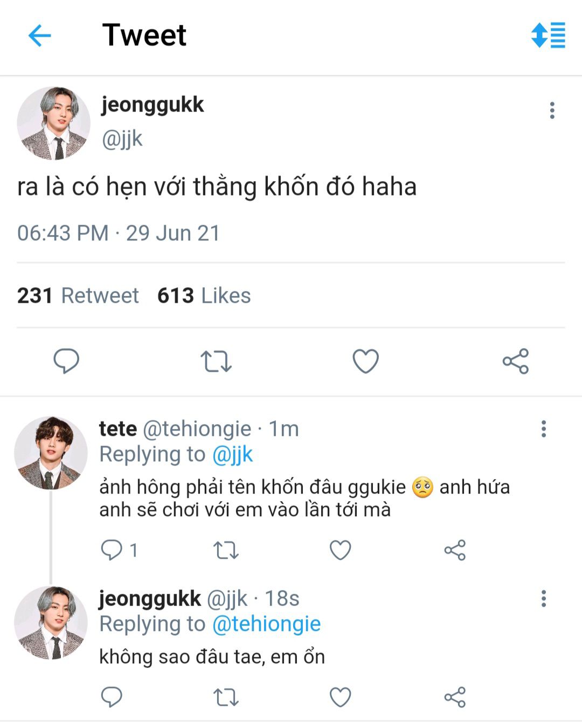Reply to the main tweet via comment icon

[x=66, y=361]
